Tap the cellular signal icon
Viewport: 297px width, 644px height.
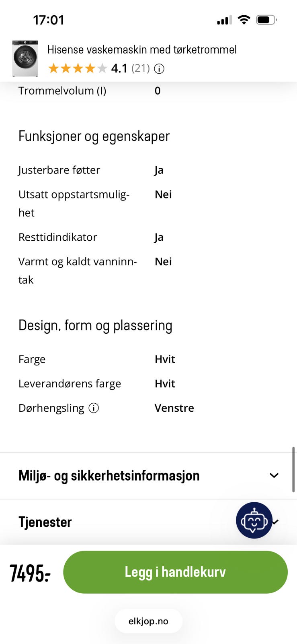coord(224,20)
